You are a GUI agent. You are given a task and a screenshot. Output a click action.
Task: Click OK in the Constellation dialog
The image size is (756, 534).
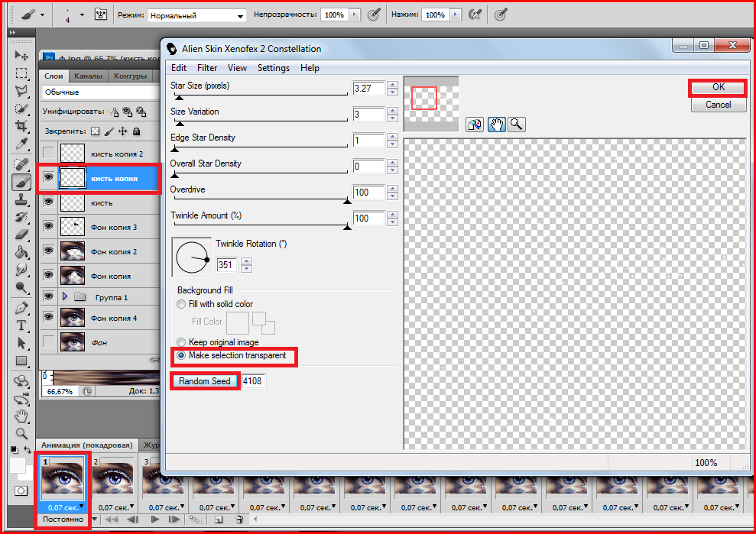pyautogui.click(x=719, y=87)
